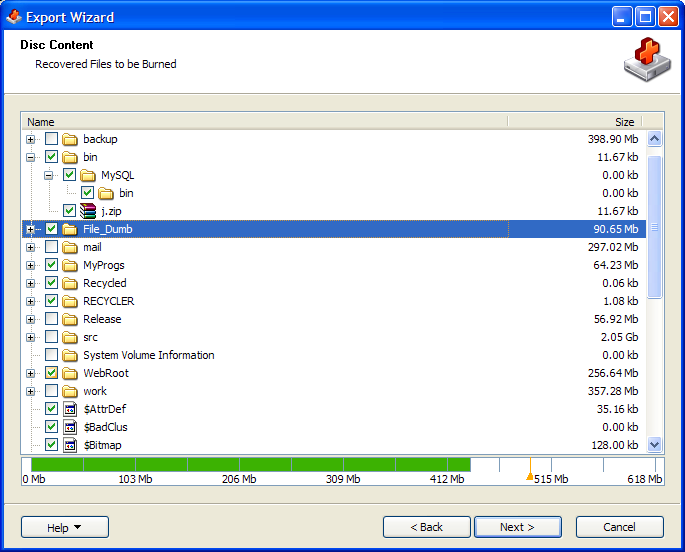685x552 pixels.
Task: Click the vertical scrollbar thumb
Action: pos(654,227)
